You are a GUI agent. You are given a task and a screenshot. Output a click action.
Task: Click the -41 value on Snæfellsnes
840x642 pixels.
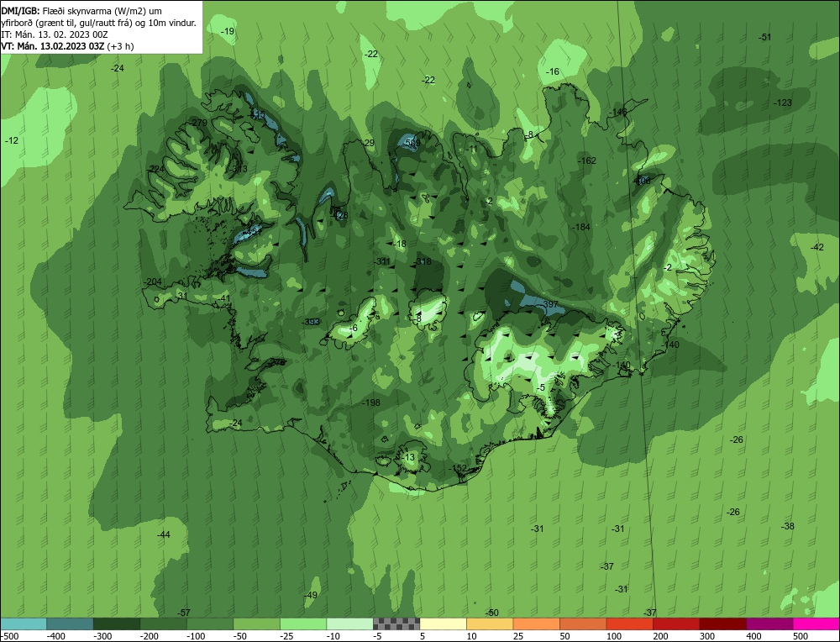pyautogui.click(x=223, y=298)
